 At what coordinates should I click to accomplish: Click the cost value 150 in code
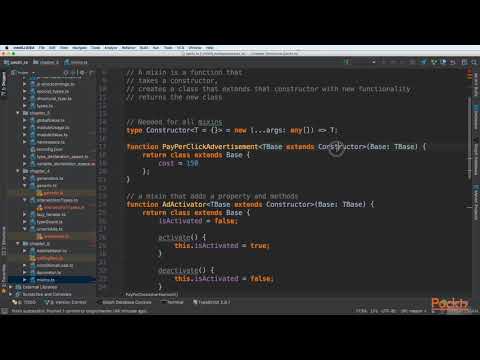pyautogui.click(x=192, y=163)
